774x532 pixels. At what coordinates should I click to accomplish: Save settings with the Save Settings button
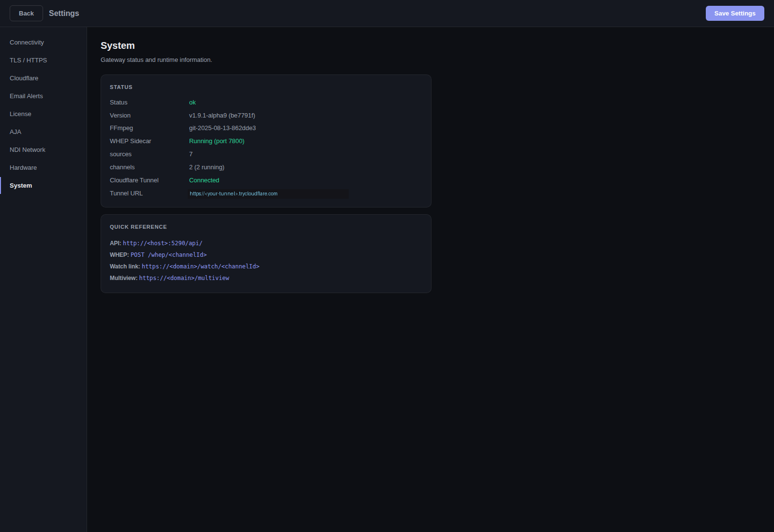[735, 14]
